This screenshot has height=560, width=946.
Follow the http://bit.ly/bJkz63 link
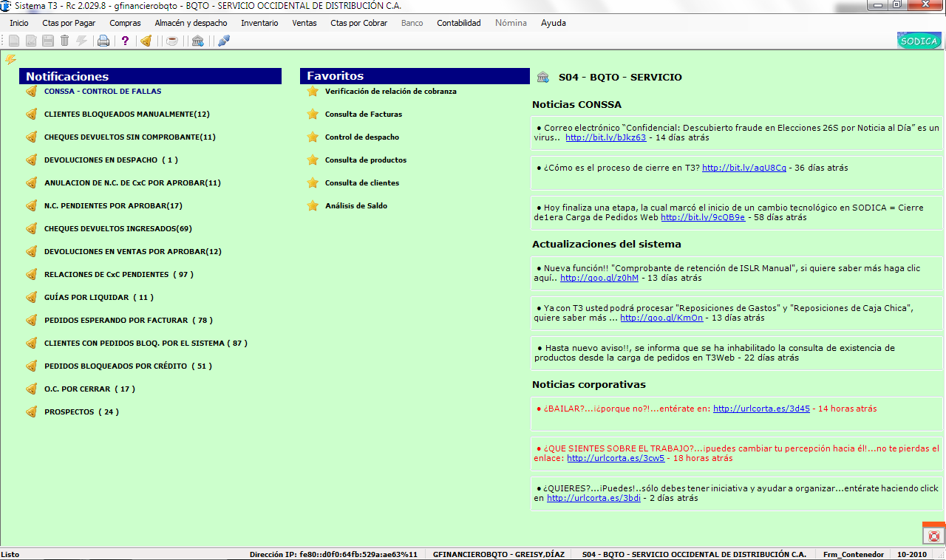(x=606, y=137)
